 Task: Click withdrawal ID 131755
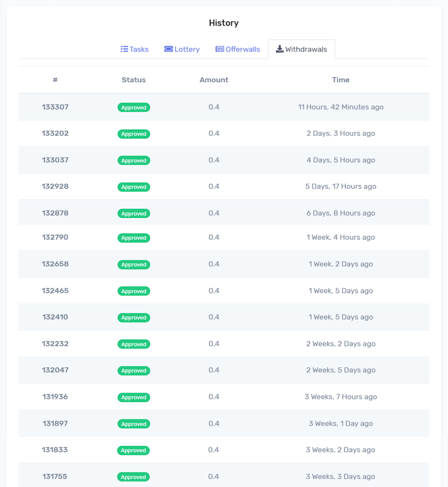tap(55, 477)
